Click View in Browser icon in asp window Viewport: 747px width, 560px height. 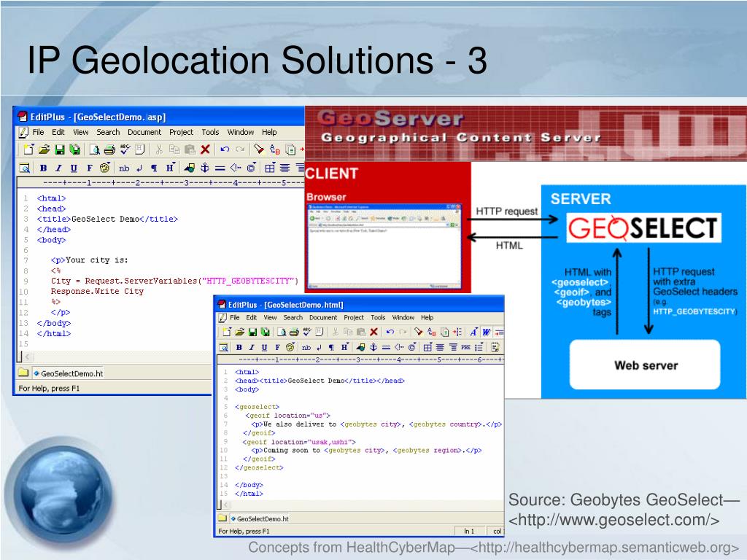(24, 168)
